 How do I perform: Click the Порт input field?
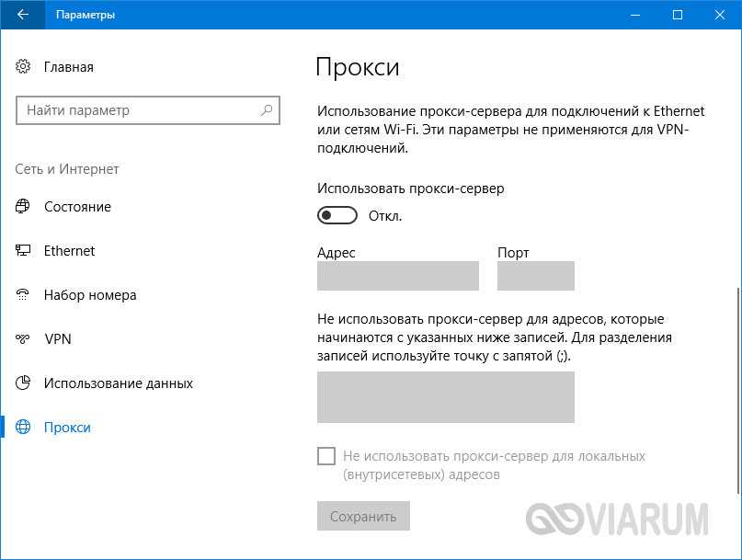tap(535, 276)
